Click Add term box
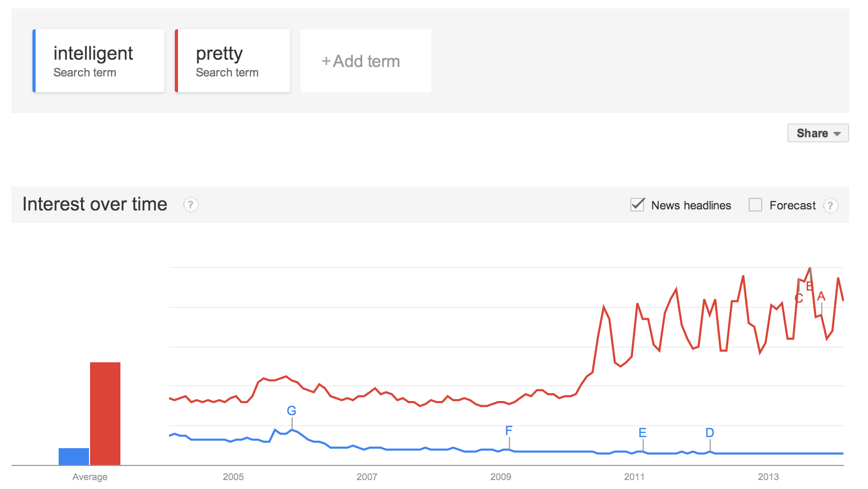Screen dimensions: 868x489 (x=365, y=61)
